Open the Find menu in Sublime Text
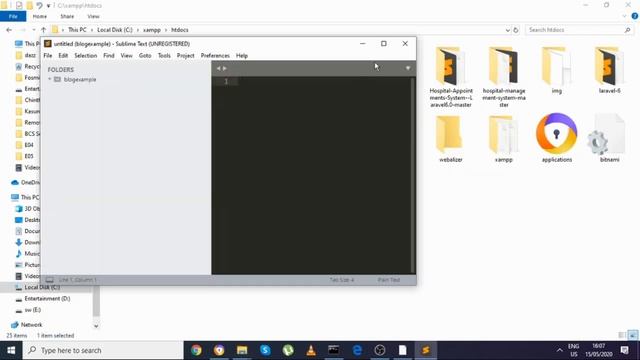Viewport: 640px width, 360px height. coord(109,56)
